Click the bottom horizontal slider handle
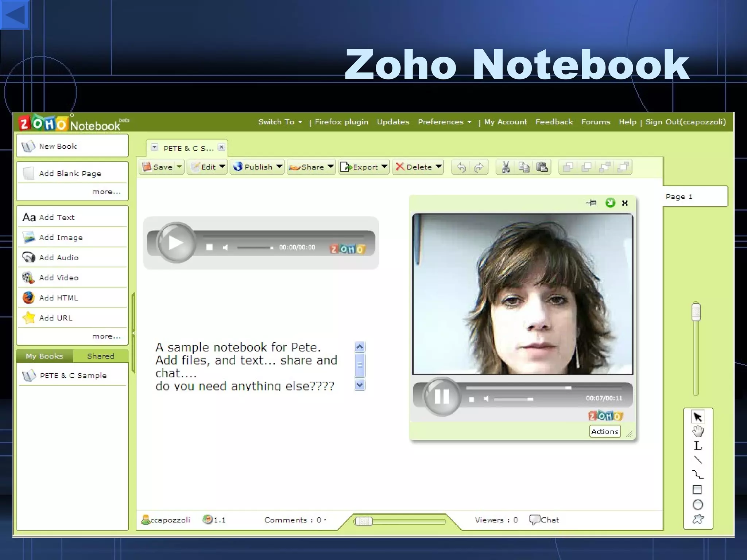The width and height of the screenshot is (747, 560). pos(363,521)
